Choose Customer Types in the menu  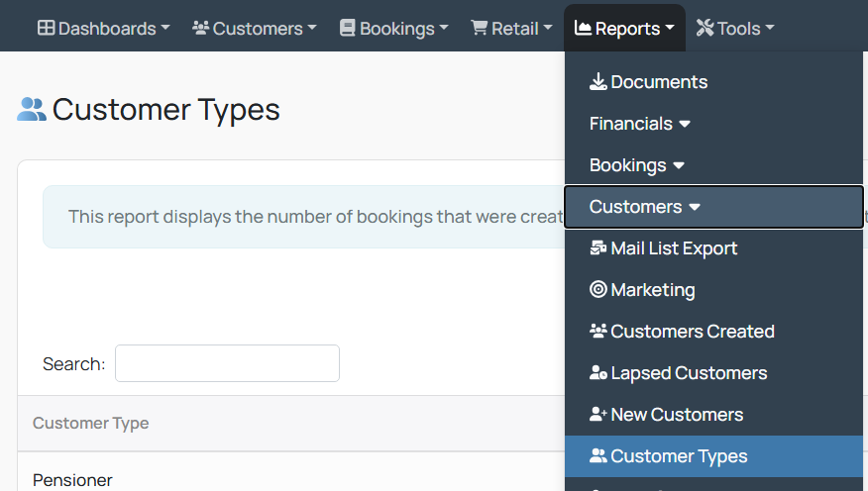pos(713,456)
